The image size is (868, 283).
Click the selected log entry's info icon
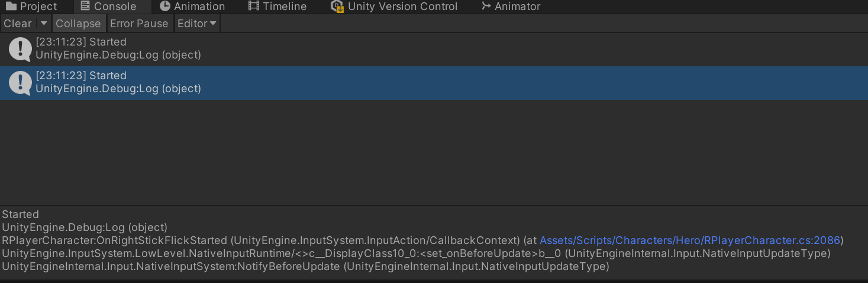20,83
